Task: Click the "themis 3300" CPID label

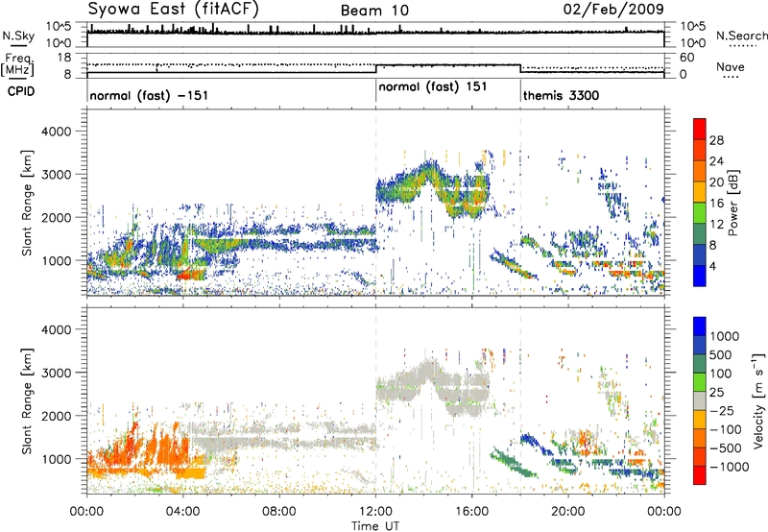Action: [561, 95]
